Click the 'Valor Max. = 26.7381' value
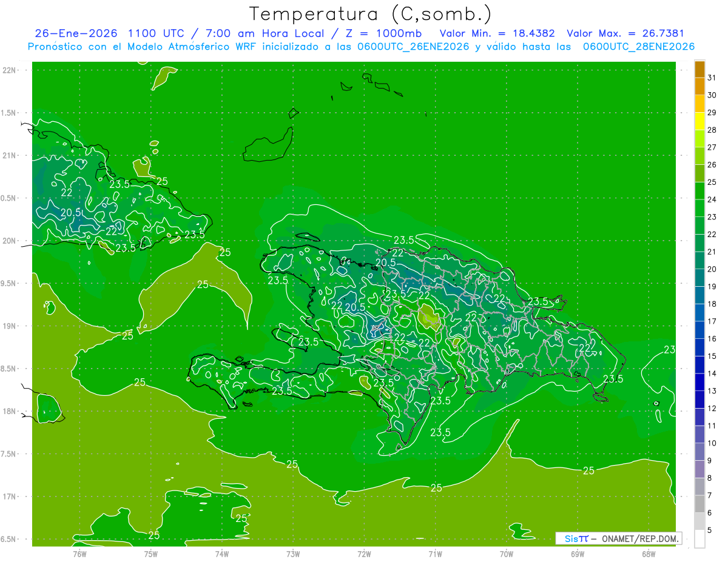Image resolution: width=728 pixels, height=562 pixels. tap(625, 33)
